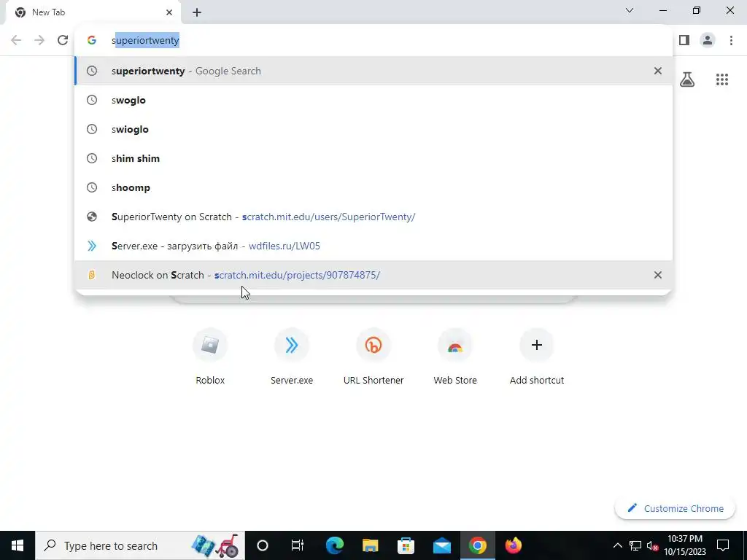Launch Firefox from the taskbar
747x560 pixels.
(x=513, y=545)
